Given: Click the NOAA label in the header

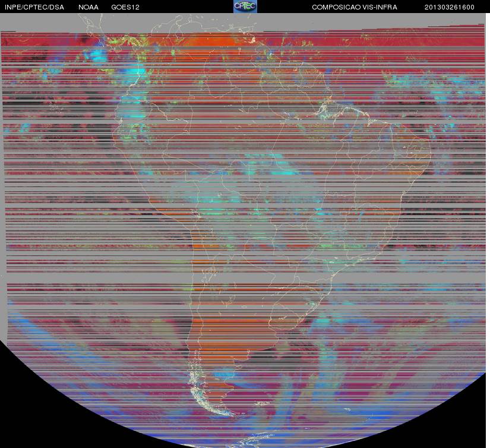Looking at the screenshot, I should point(88,7).
